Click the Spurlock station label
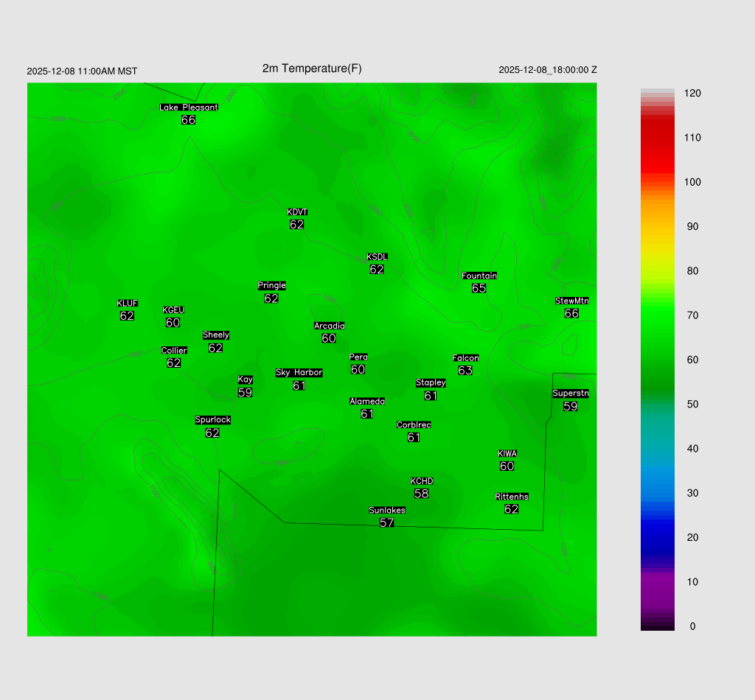Screen dimensions: 755x700 (x=212, y=420)
